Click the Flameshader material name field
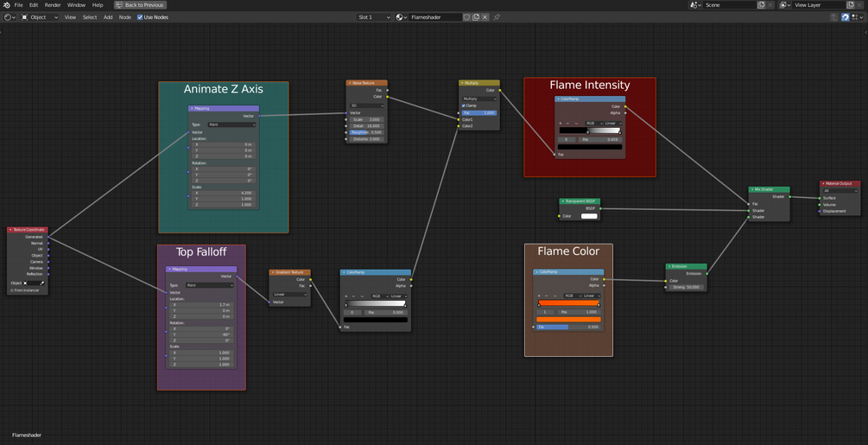 [x=435, y=17]
